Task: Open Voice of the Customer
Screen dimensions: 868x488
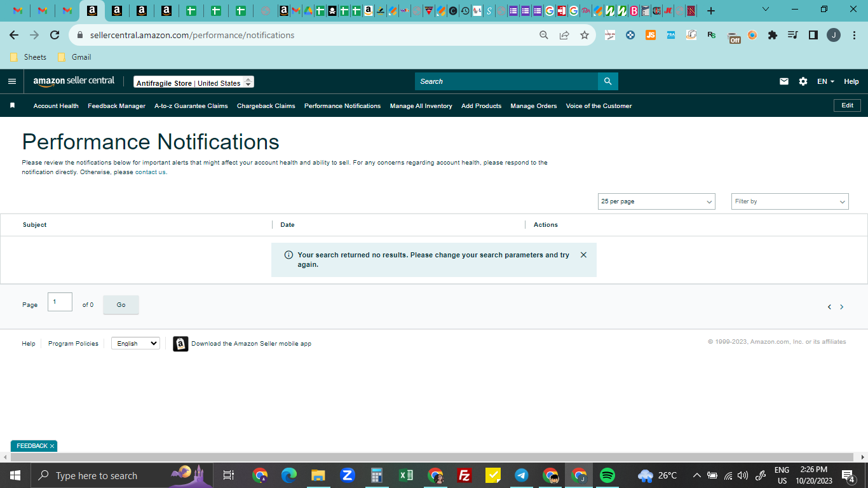Action: [x=599, y=106]
